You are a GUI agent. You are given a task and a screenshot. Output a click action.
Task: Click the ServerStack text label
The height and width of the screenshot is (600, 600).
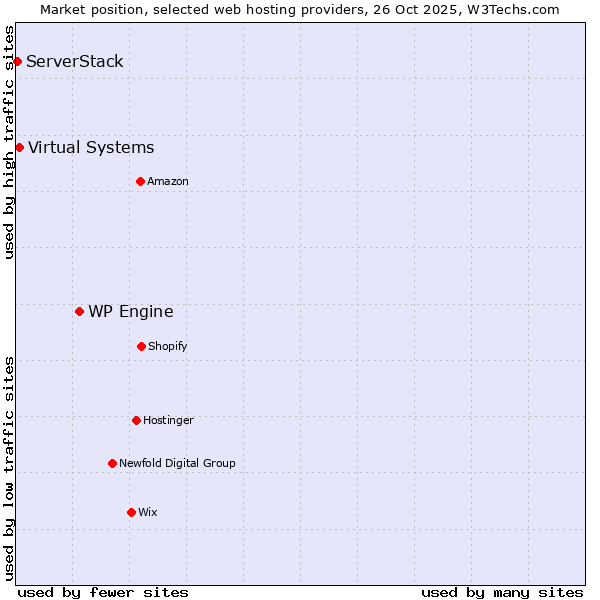(x=75, y=61)
